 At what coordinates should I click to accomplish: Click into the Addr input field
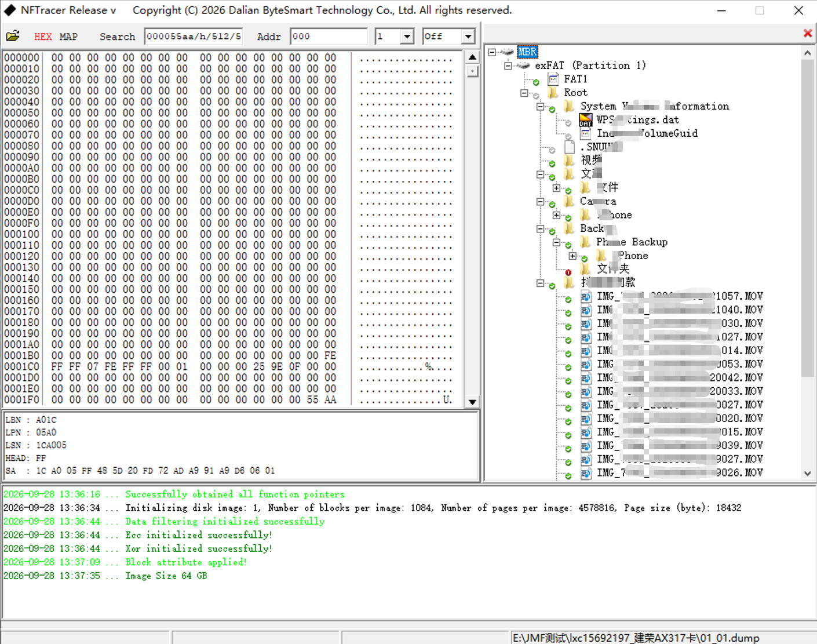pos(329,37)
